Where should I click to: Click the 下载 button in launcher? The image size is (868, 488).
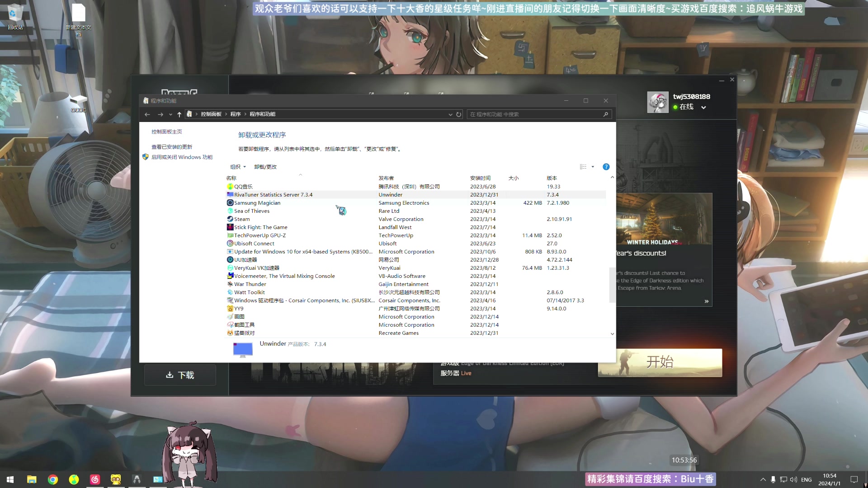(180, 375)
